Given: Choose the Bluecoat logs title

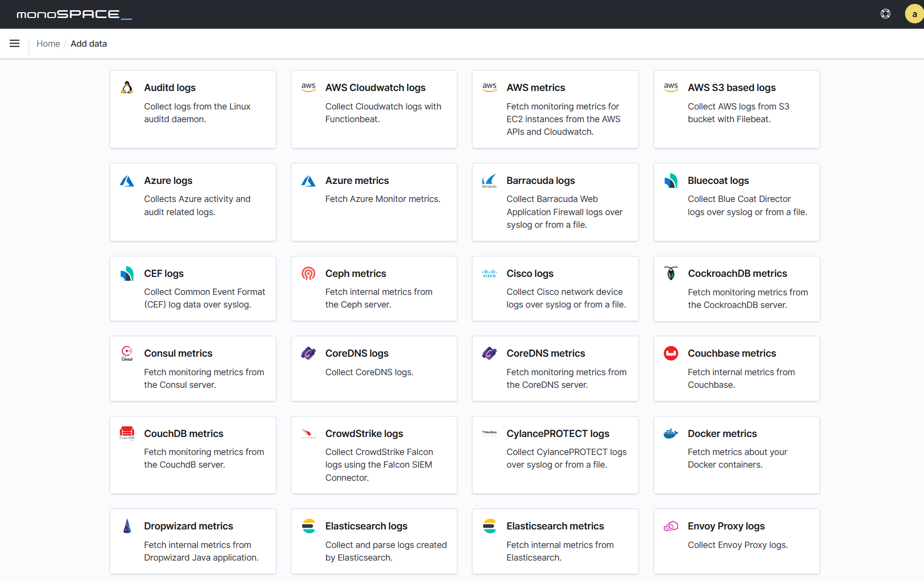Looking at the screenshot, I should (718, 181).
